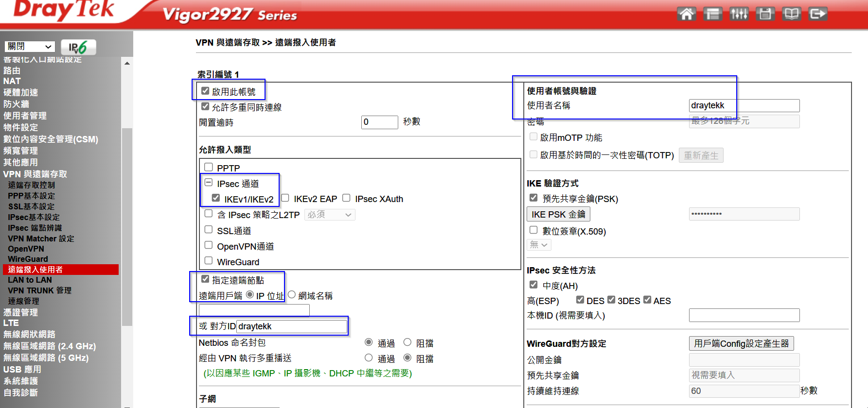Select 網域名稱 radio button
This screenshot has height=408, width=868.
click(292, 295)
